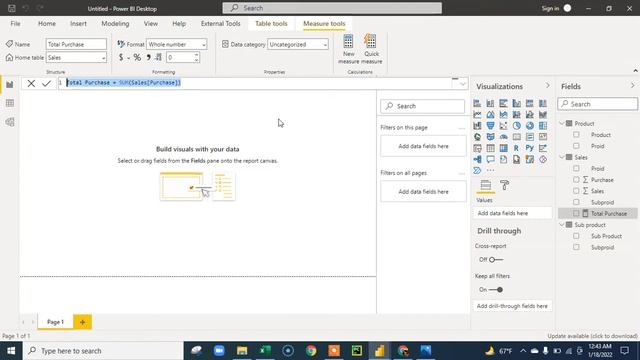The height and width of the screenshot is (360, 640).
Task: Check the Sales field checkbox
Action: (576, 191)
